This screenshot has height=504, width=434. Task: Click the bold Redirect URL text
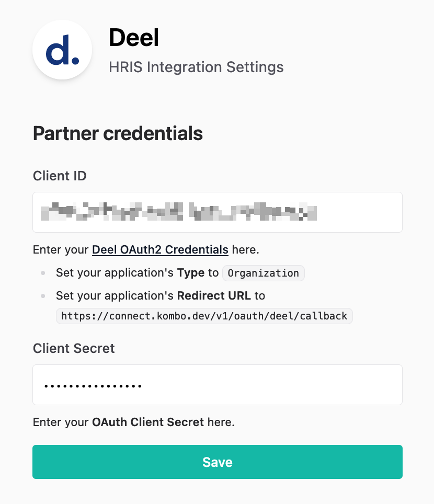point(214,296)
